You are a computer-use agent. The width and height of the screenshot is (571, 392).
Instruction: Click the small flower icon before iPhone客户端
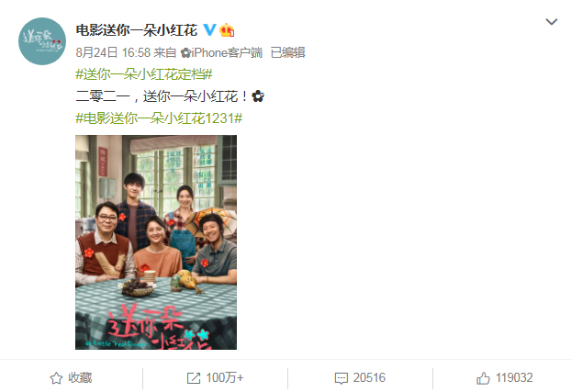185,53
